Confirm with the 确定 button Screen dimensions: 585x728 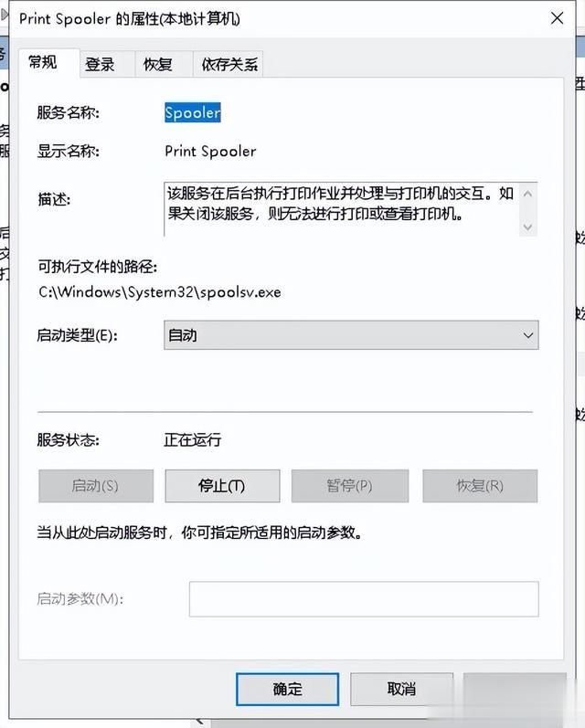(x=287, y=689)
